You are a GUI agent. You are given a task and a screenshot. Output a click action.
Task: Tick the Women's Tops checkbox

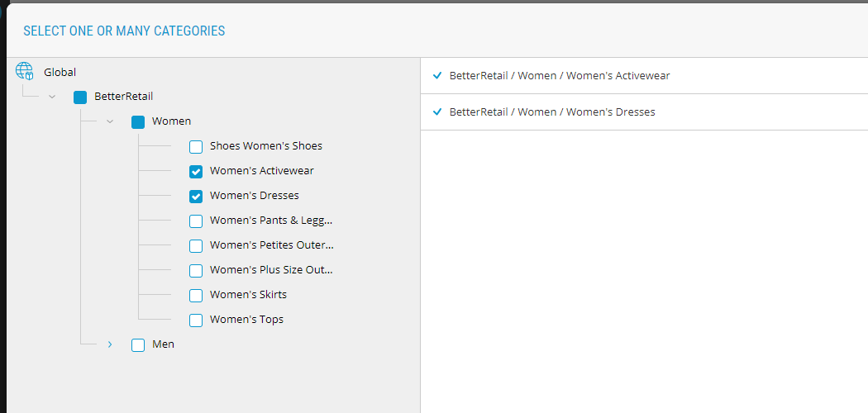coord(196,320)
